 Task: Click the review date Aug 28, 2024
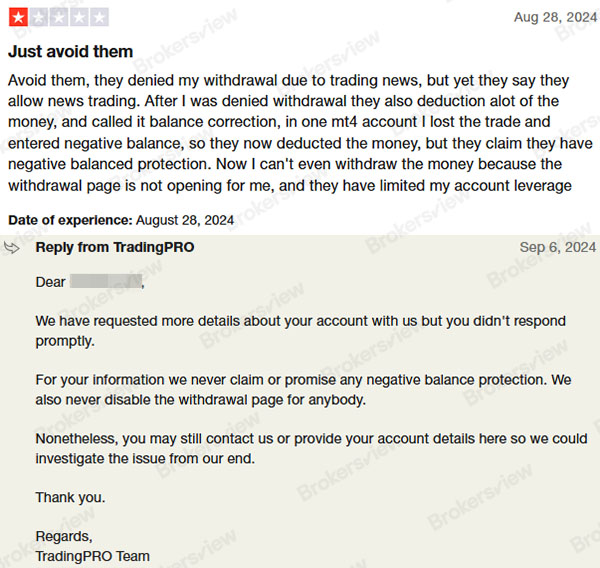(554, 17)
